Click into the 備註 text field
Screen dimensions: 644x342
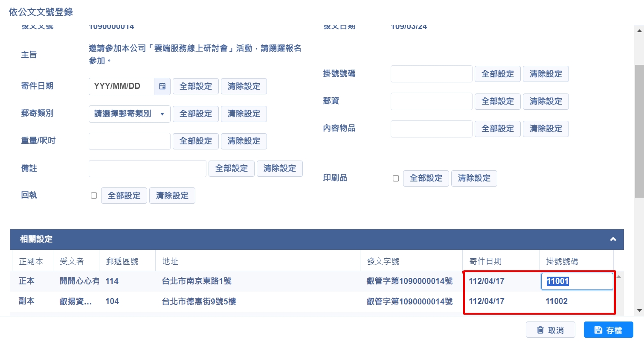tap(147, 169)
